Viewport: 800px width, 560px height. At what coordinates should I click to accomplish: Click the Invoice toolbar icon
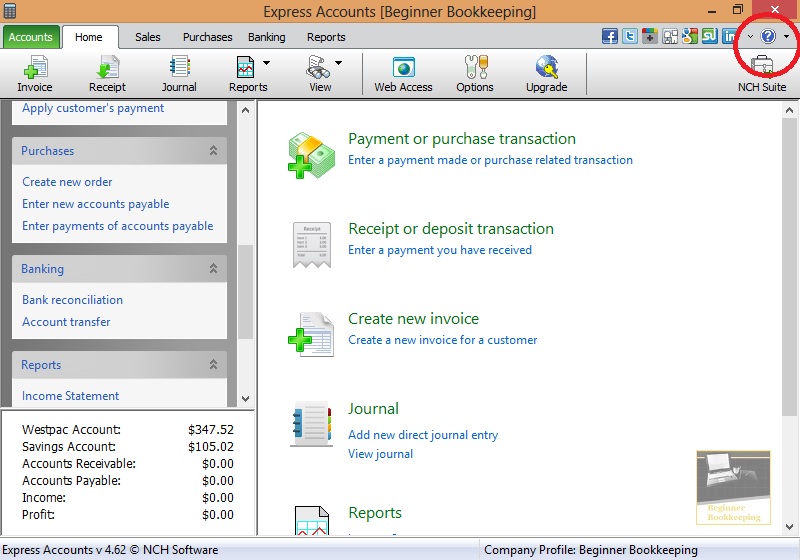(x=35, y=68)
